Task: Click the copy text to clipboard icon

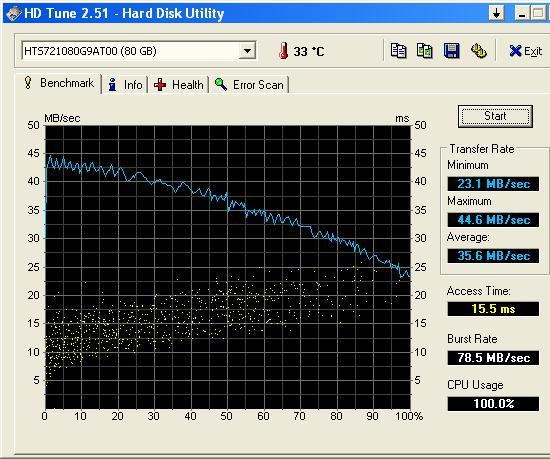Action: coord(398,51)
